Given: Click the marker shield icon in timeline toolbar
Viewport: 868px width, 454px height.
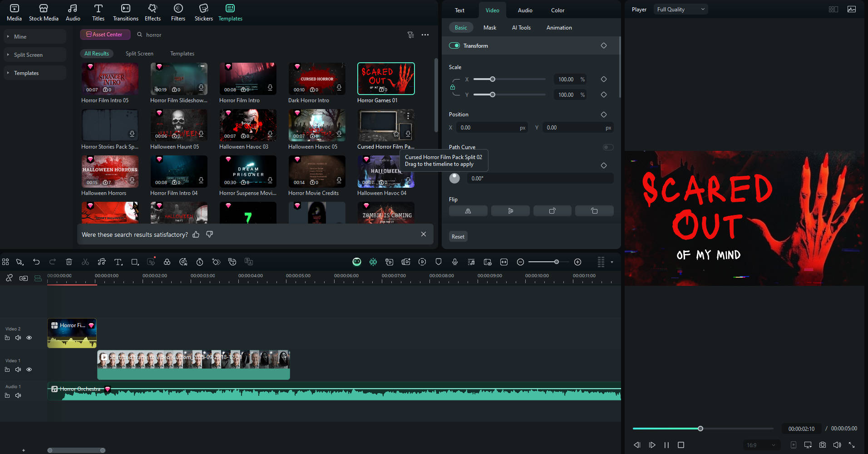Looking at the screenshot, I should tap(439, 262).
